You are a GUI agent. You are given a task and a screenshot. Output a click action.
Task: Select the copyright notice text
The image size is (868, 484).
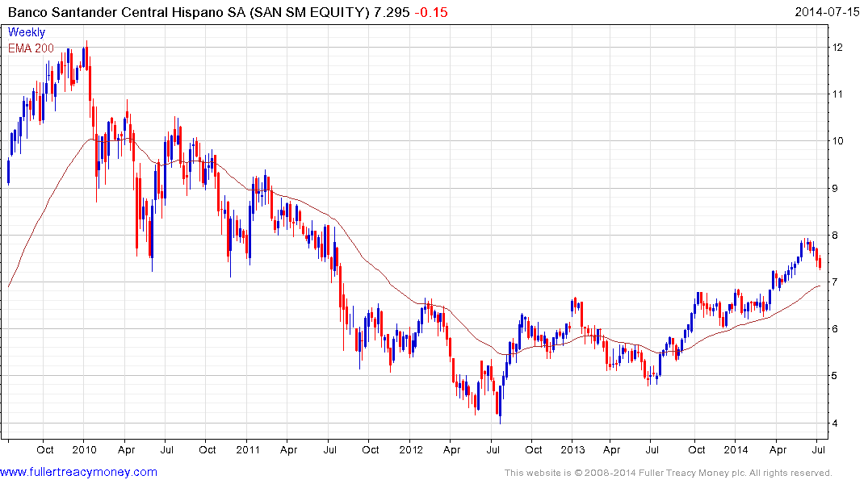669,473
